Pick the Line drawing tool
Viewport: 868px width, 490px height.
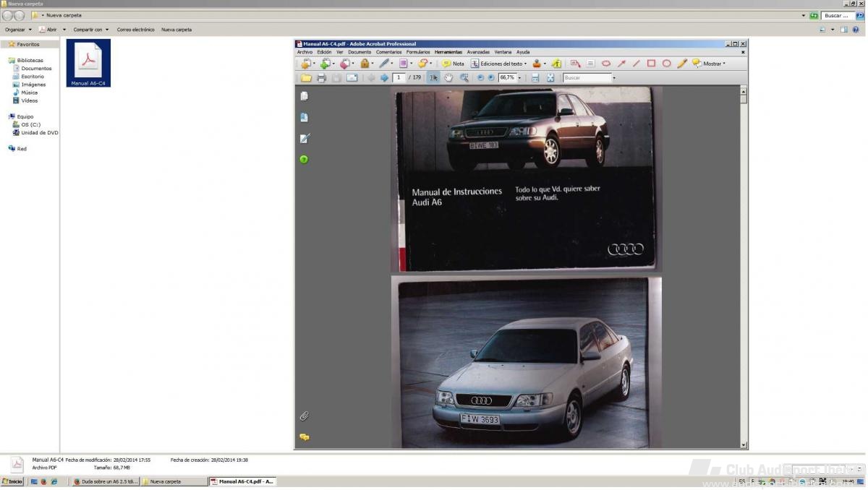pyautogui.click(x=637, y=64)
